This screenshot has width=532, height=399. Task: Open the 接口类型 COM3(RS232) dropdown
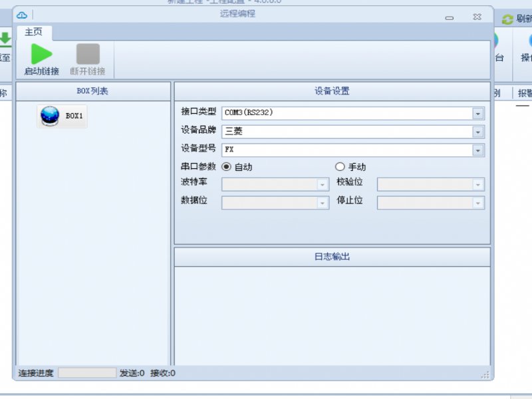pos(477,114)
